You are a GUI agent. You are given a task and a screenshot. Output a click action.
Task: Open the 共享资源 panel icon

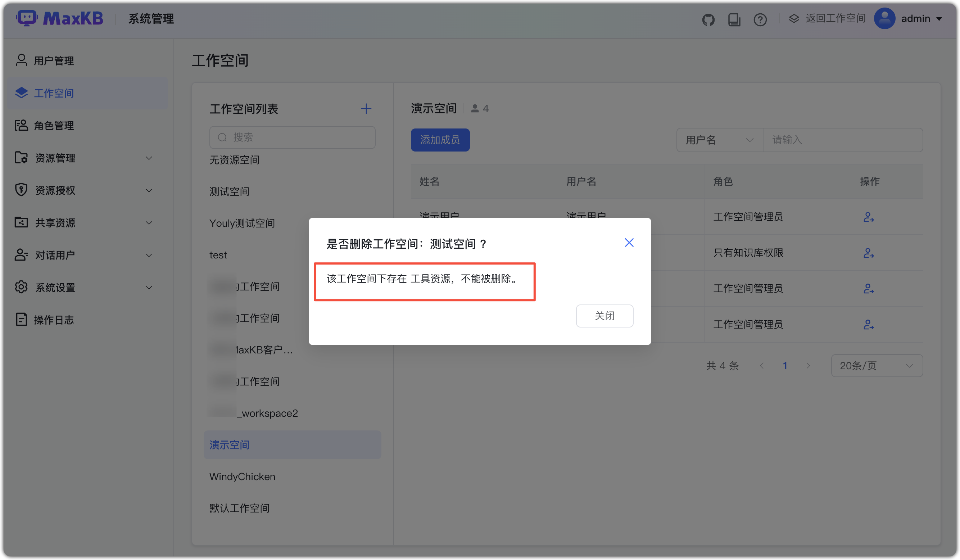click(x=22, y=222)
